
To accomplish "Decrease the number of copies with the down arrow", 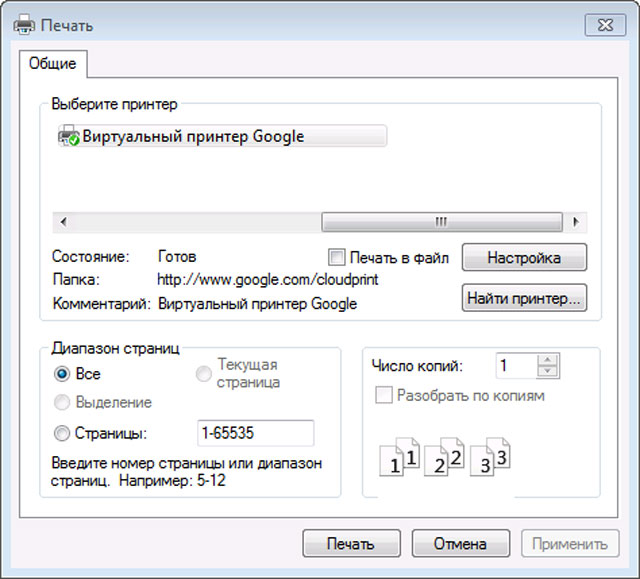I will click(x=548, y=372).
